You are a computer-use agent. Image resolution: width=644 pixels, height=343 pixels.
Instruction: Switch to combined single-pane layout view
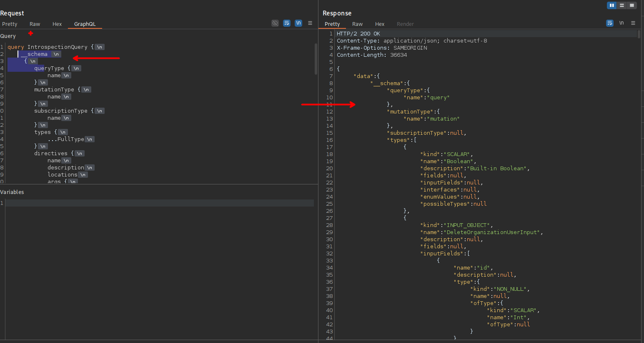pos(632,5)
